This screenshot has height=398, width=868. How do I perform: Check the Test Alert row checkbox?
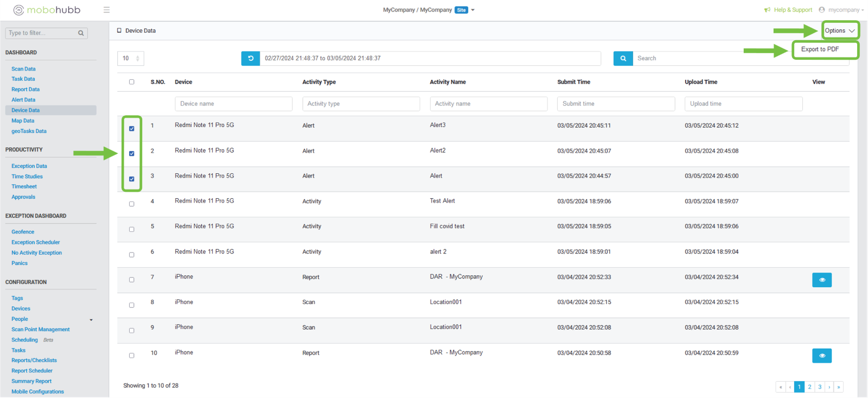point(132,204)
